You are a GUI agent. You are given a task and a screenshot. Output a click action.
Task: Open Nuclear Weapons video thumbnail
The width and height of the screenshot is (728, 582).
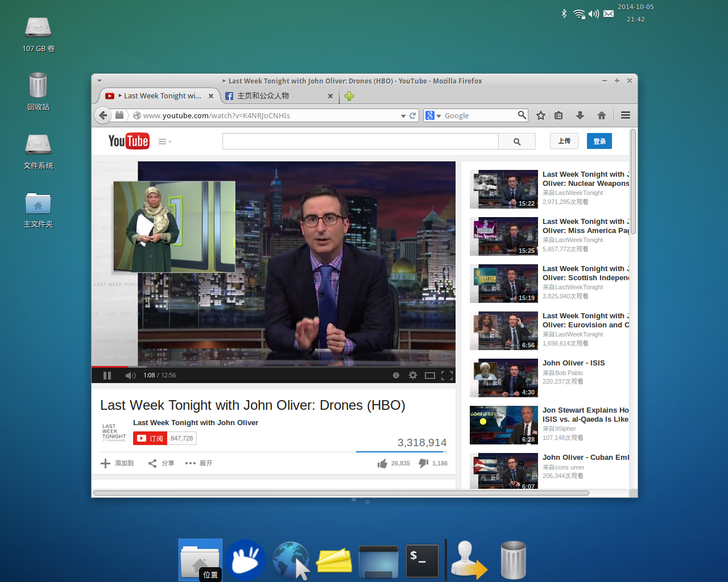[x=504, y=189]
